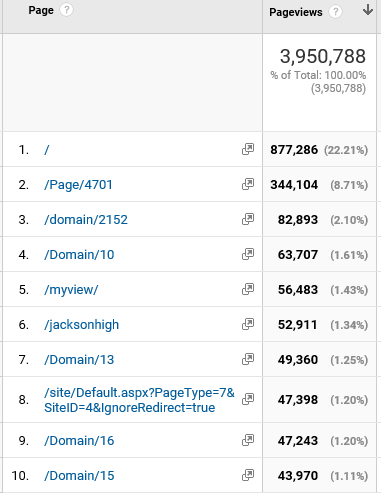Open /Domain/15 external link icon
This screenshot has width=381, height=494.
click(248, 475)
